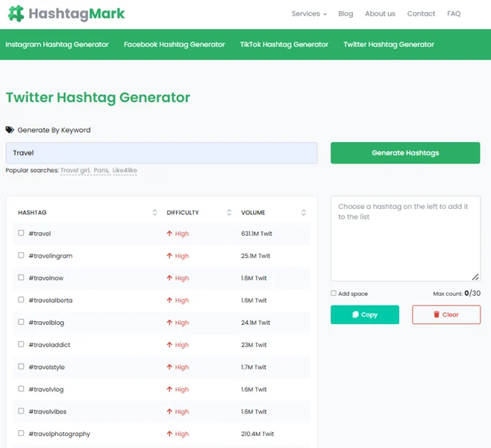Click the tag icon beside Generate By Keyword

(x=10, y=130)
